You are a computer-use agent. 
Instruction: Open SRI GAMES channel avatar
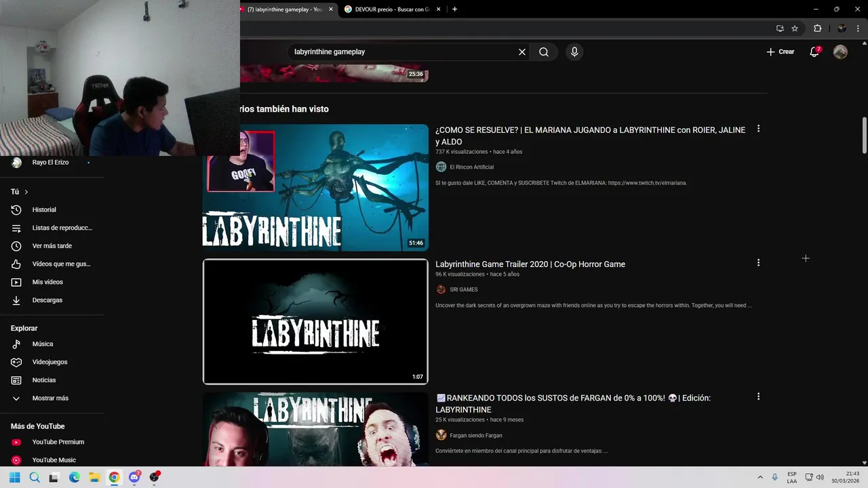click(x=441, y=289)
